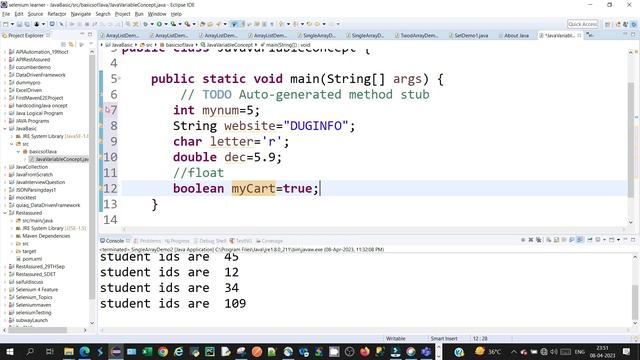
Task: Click the Save All icon in toolbar
Action: pyautogui.click(x=27, y=24)
